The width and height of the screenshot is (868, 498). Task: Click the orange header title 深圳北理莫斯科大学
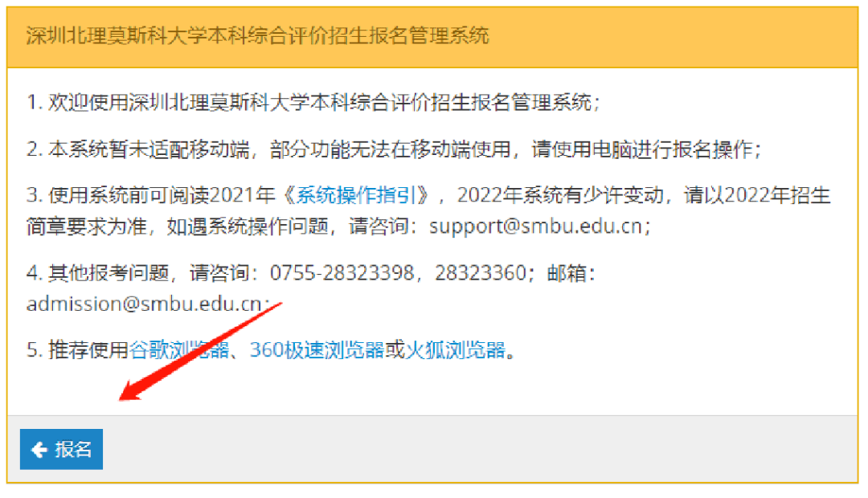257,35
